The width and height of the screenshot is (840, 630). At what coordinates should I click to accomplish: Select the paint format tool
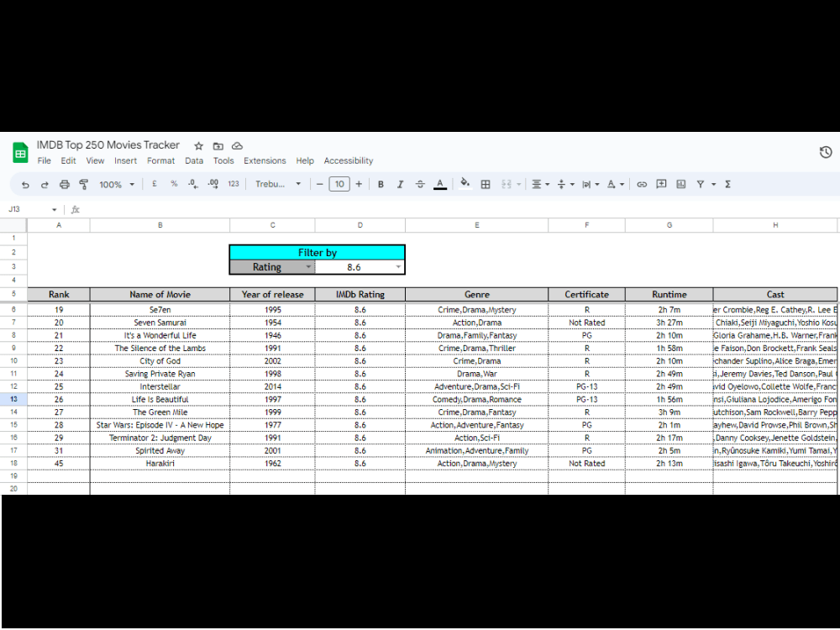83,184
